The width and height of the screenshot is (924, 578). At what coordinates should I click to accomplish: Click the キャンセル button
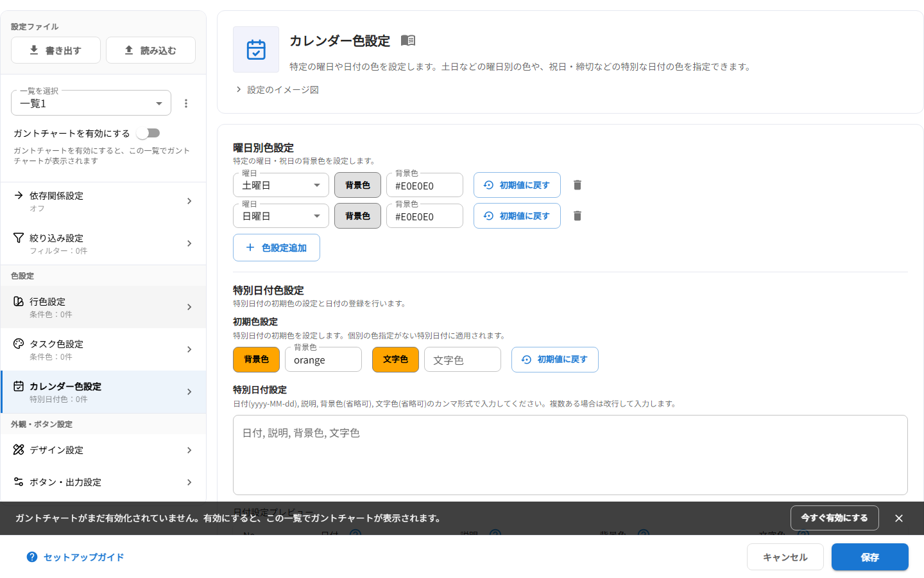coord(785,557)
